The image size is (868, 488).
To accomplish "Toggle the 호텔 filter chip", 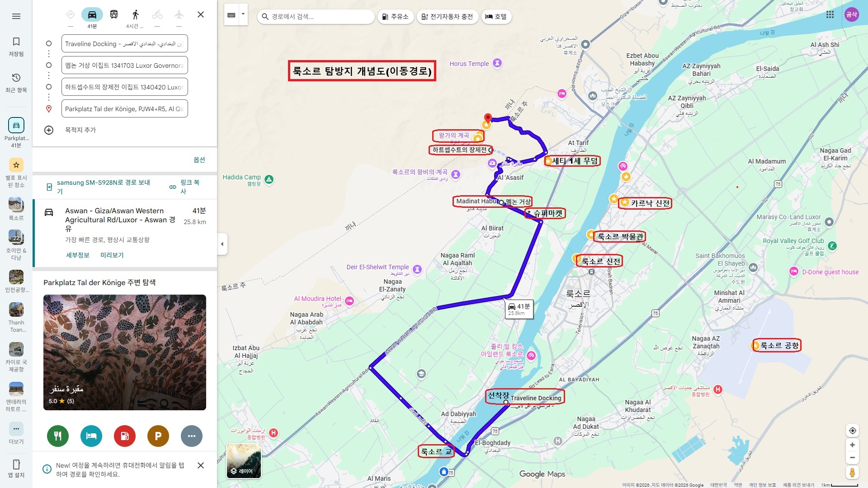I will 496,17.
